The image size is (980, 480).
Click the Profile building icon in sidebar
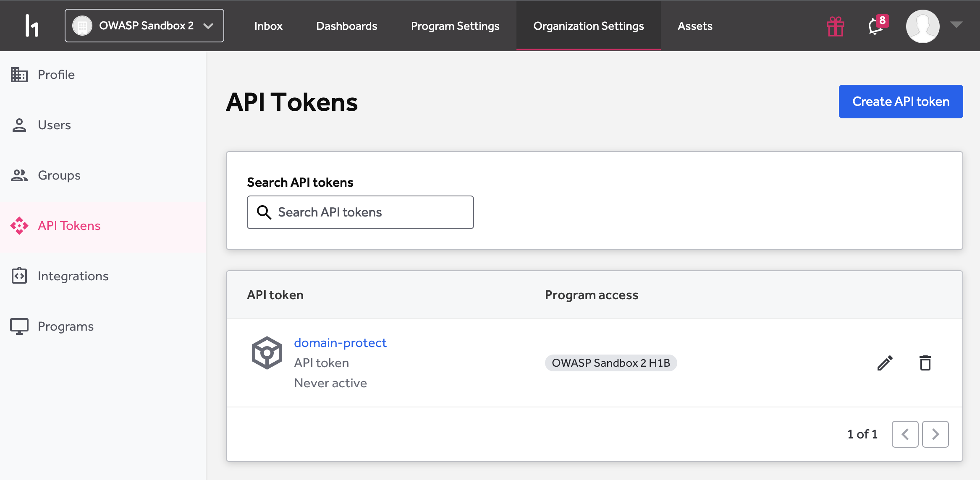(19, 75)
